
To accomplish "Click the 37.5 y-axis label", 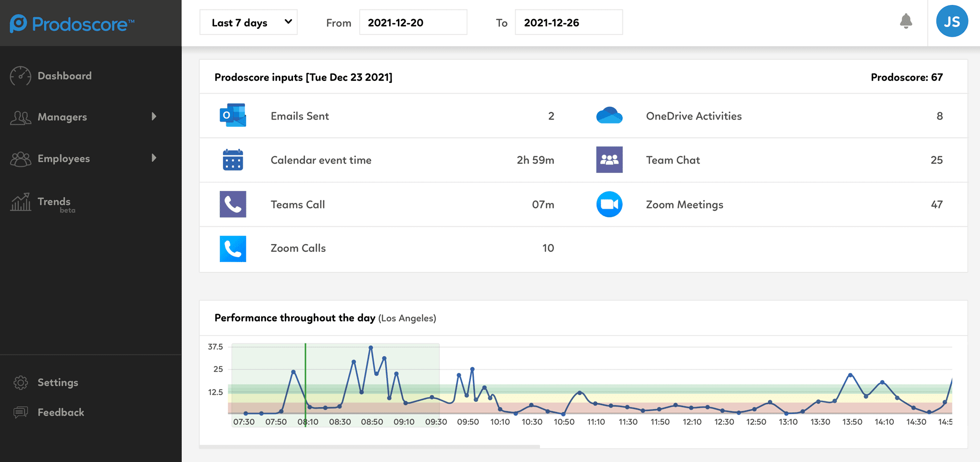I will coord(215,347).
